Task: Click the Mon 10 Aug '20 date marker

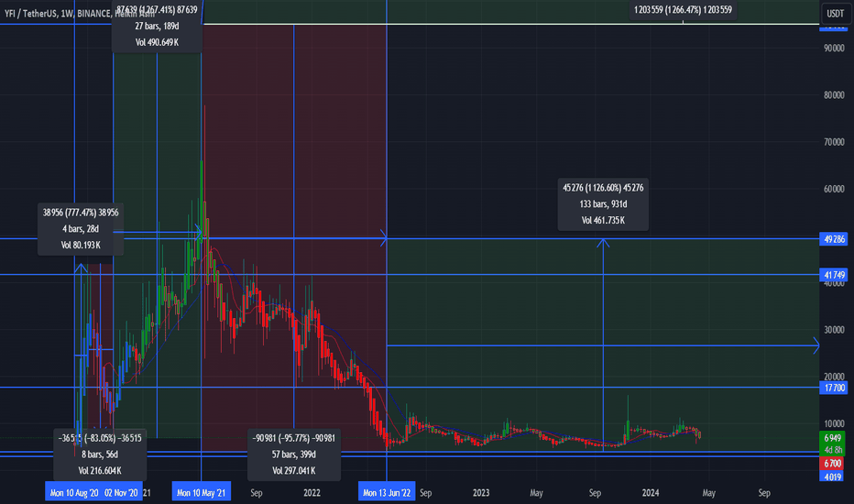Action: coord(73,493)
